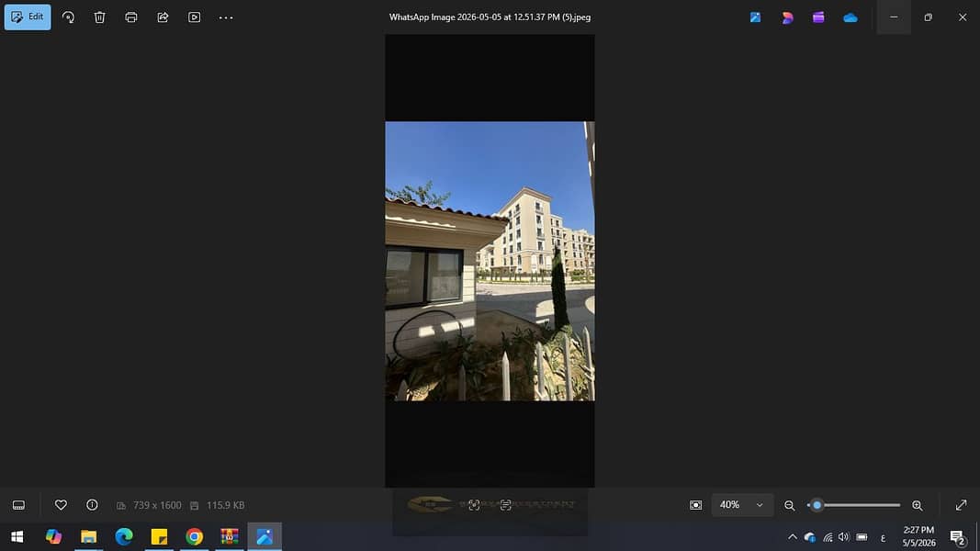980x551 pixels.
Task: Open the Windows Start menu
Action: tap(17, 536)
